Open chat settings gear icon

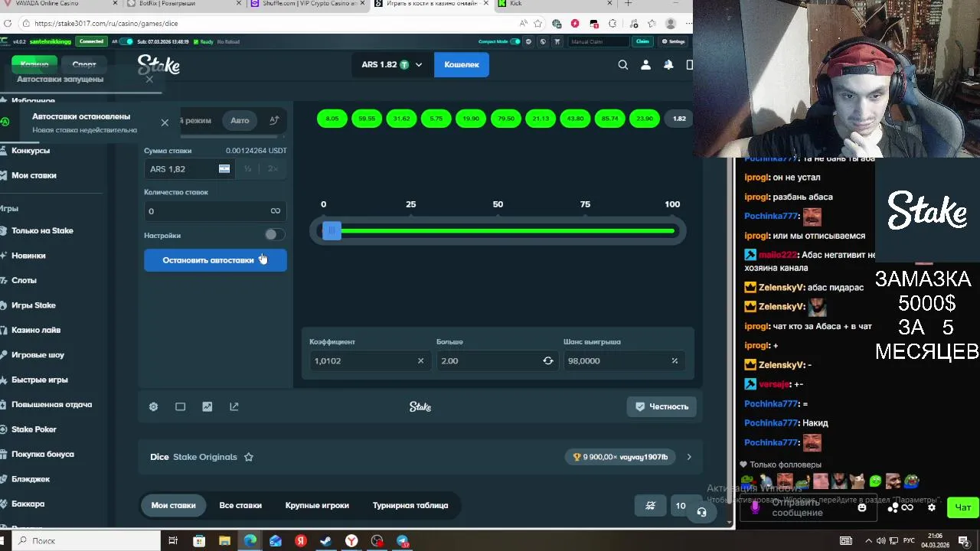coord(932,507)
